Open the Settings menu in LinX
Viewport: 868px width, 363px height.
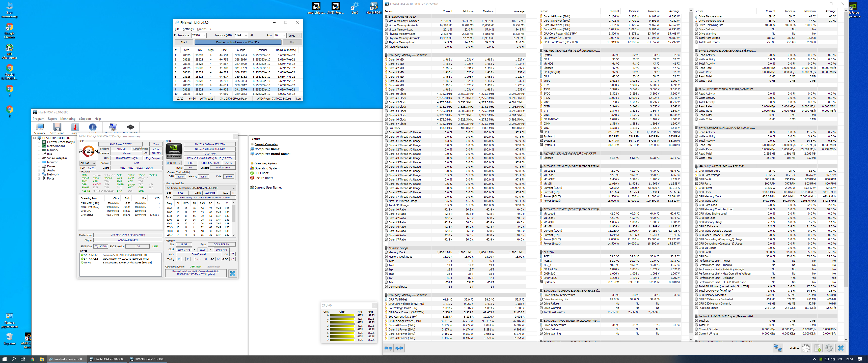click(188, 29)
